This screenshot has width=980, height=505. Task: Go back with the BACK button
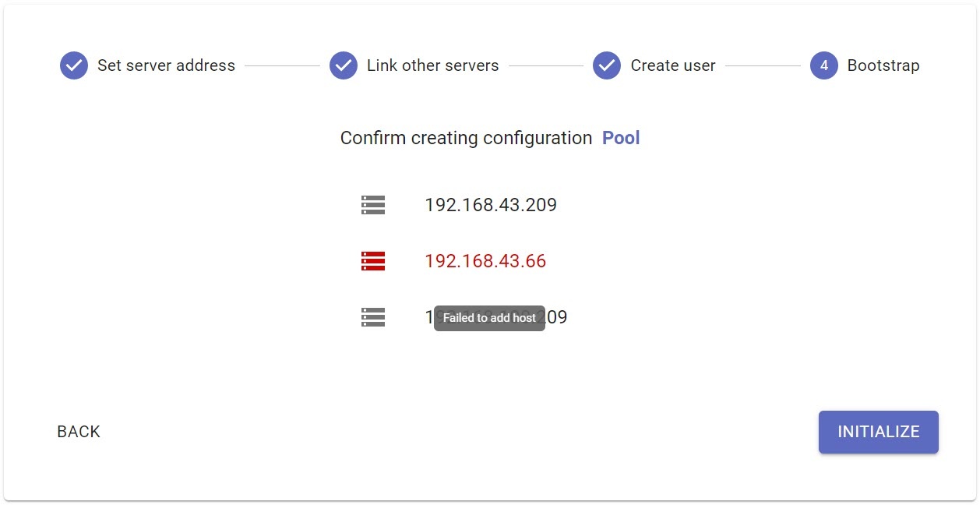click(x=79, y=432)
